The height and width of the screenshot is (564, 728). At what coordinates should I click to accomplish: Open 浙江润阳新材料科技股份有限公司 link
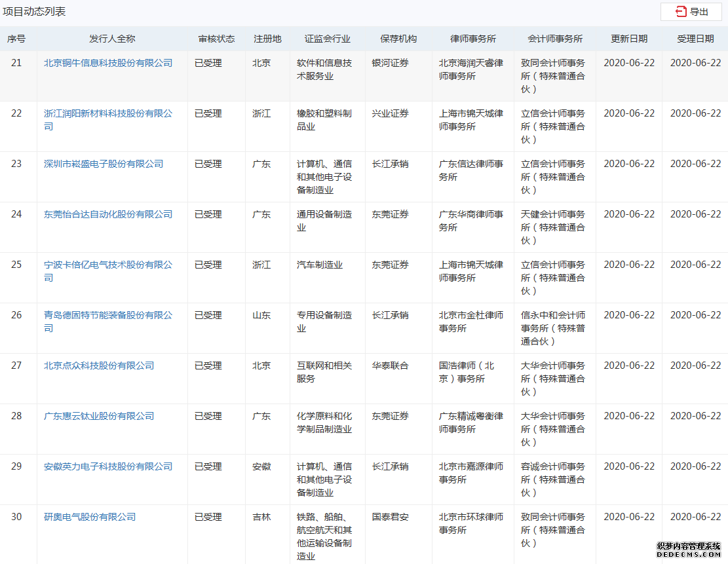(x=108, y=120)
